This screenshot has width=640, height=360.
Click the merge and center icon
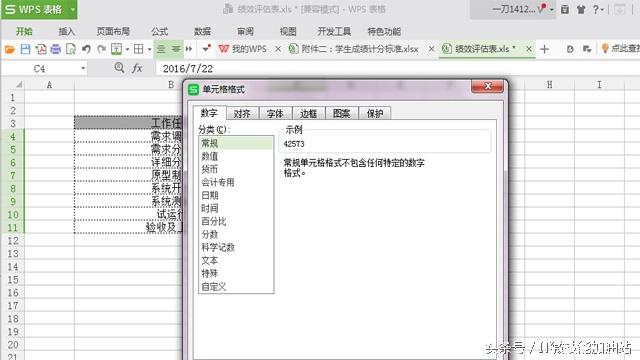click(117, 49)
